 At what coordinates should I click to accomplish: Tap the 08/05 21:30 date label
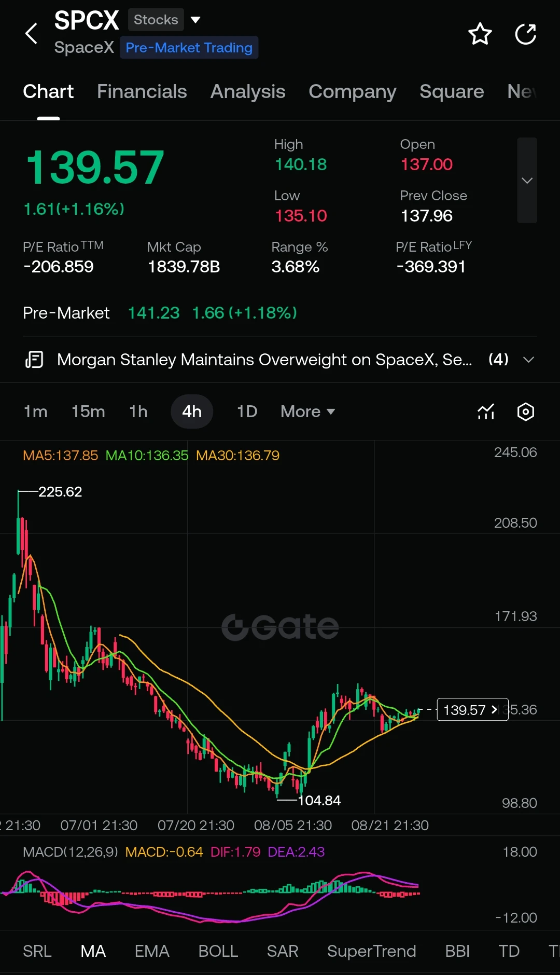pyautogui.click(x=293, y=826)
